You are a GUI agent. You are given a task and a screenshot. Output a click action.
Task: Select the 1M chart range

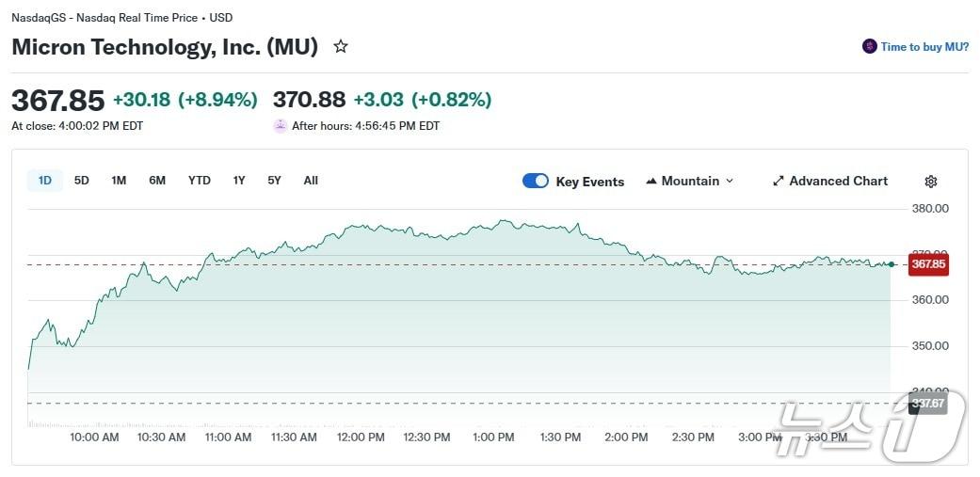click(x=119, y=181)
